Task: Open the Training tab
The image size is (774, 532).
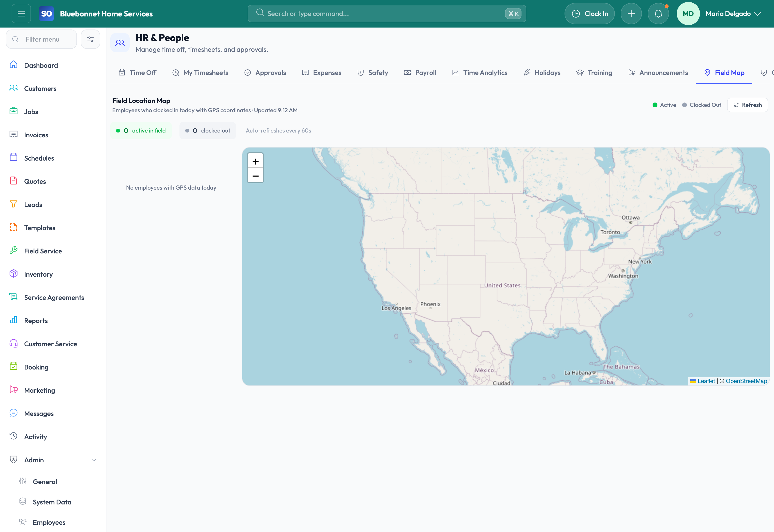Action: point(594,73)
